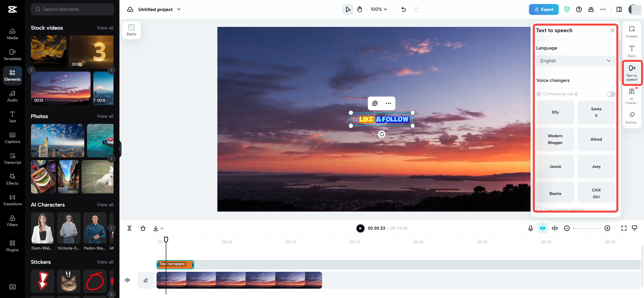Expand the 100% zoom level dropdown
Screen dimensions: 644x298
(x=378, y=9)
